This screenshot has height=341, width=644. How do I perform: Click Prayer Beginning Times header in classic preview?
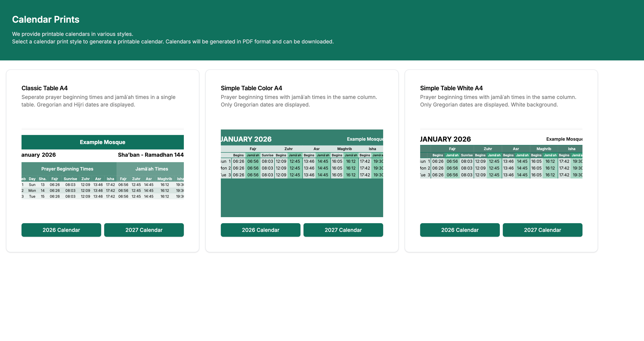[x=67, y=169]
